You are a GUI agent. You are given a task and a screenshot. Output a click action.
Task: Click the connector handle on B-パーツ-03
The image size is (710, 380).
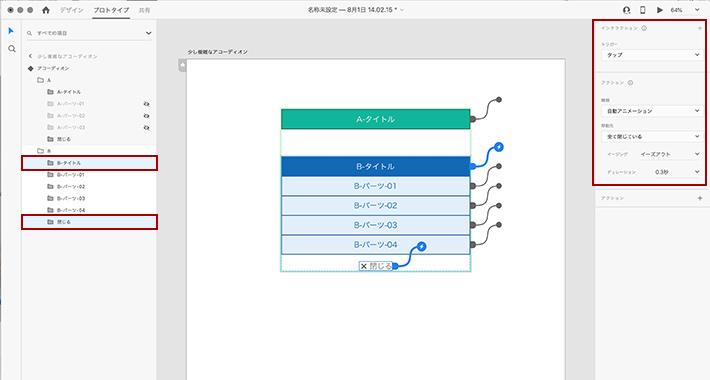(x=473, y=225)
